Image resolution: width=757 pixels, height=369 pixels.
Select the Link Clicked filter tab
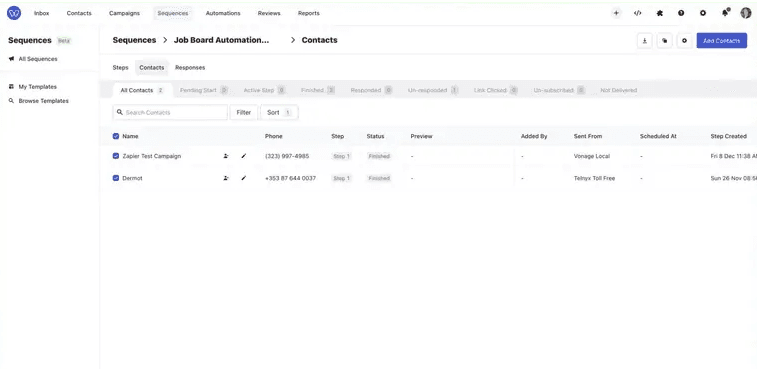pyautogui.click(x=495, y=90)
